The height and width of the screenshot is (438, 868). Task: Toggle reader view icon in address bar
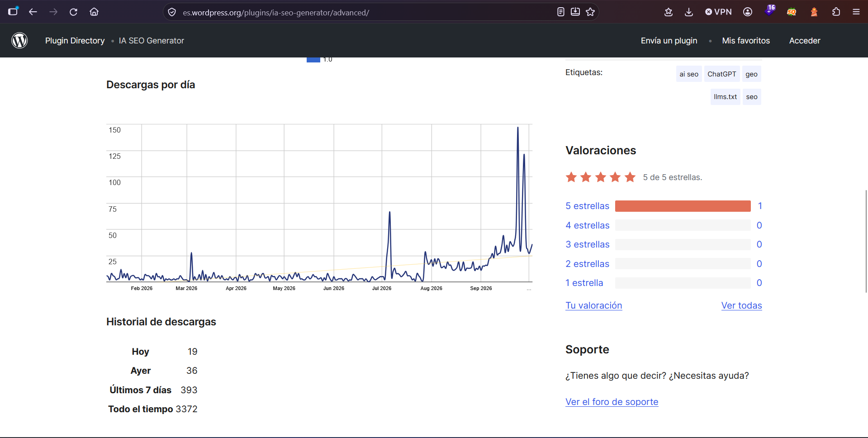(x=561, y=12)
